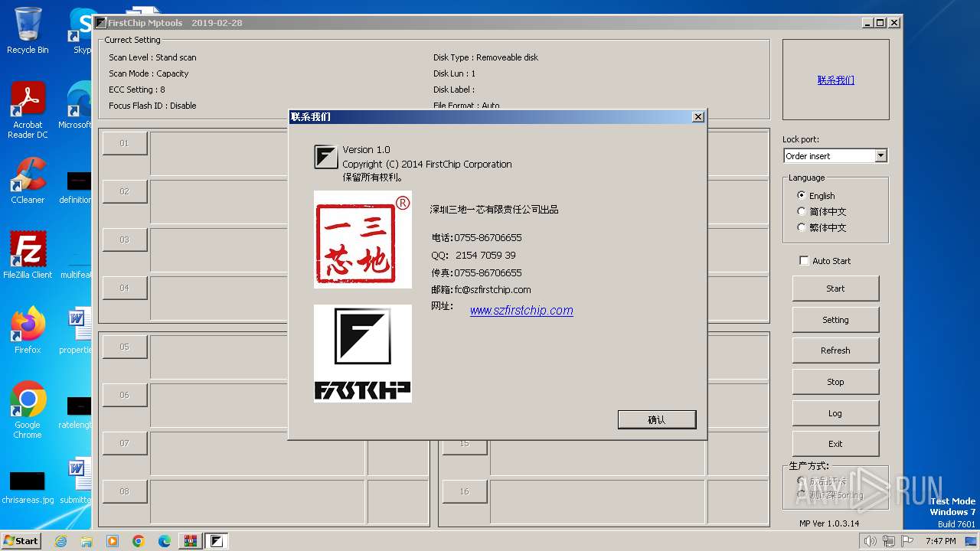Click the 确认 confirm button in dialog
The width and height of the screenshot is (980, 551).
pos(657,419)
